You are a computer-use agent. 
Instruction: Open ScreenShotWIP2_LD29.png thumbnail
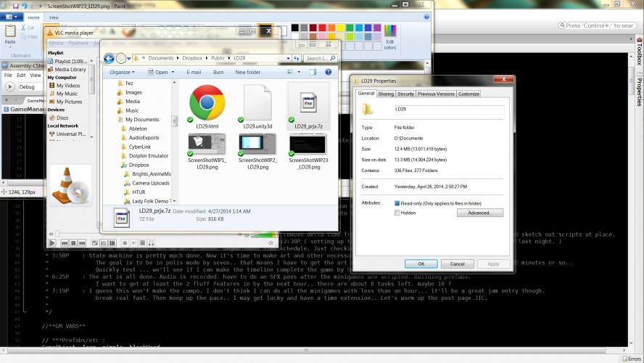257,144
